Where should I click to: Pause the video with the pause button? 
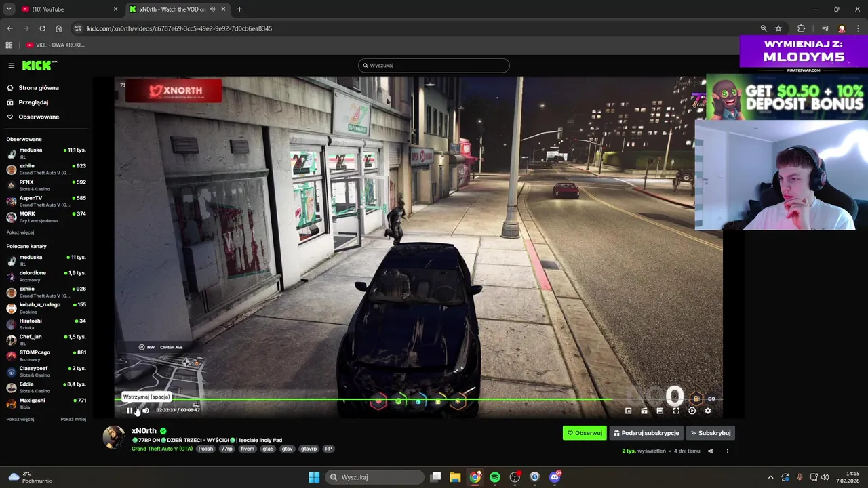click(x=130, y=410)
